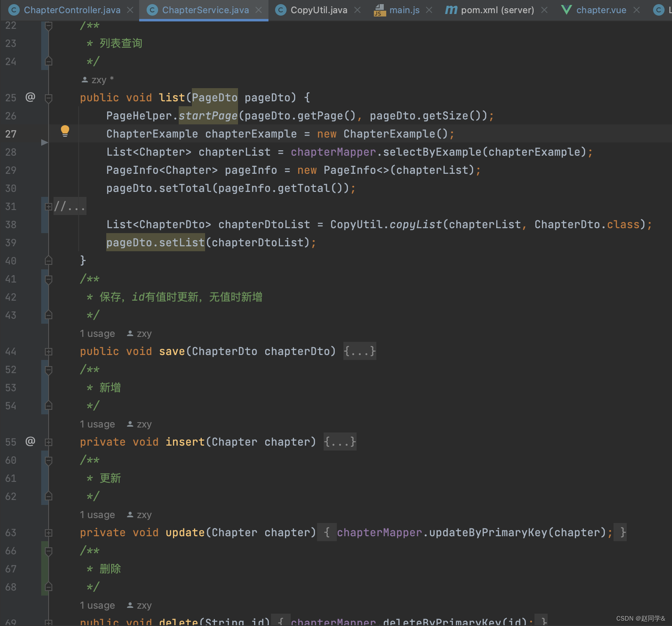
Task: Click the Vue icon on chapter.vue tab
Action: pyautogui.click(x=567, y=10)
